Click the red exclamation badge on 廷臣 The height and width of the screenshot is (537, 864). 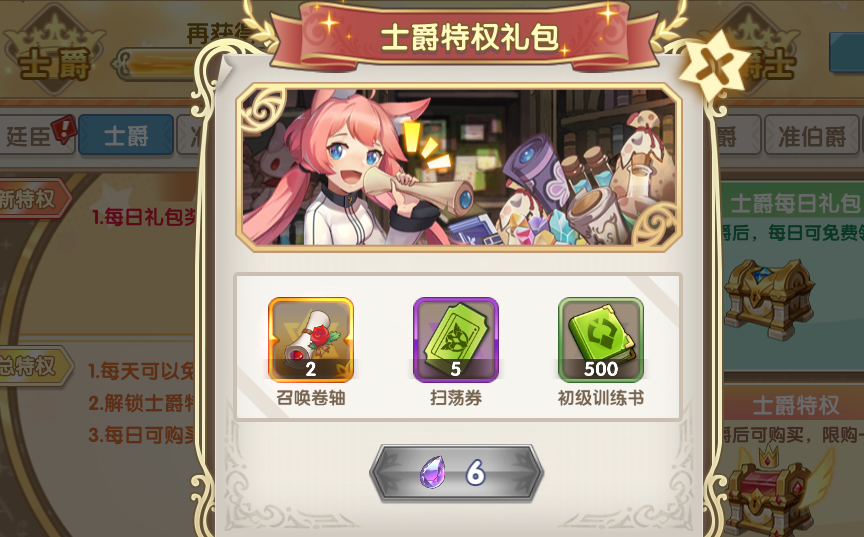click(x=63, y=129)
